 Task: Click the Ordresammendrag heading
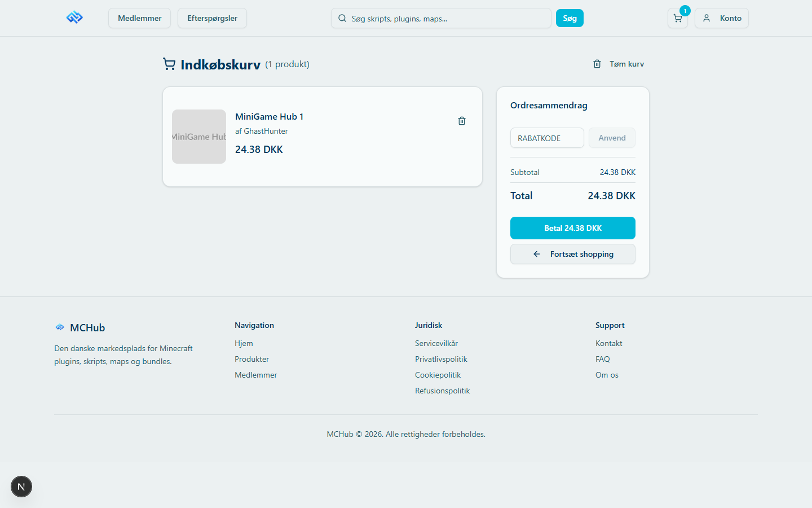(549, 106)
